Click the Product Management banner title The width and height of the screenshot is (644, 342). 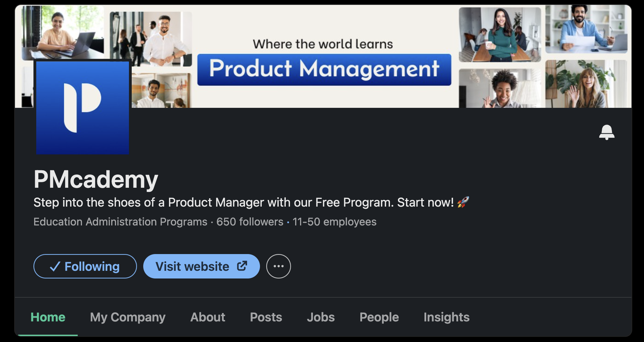324,69
